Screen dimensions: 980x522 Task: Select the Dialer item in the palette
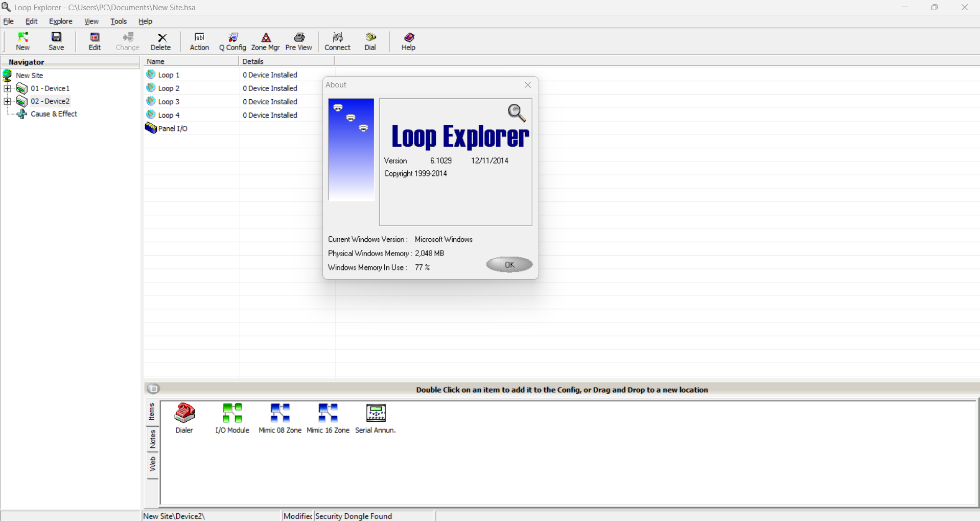[x=184, y=417]
